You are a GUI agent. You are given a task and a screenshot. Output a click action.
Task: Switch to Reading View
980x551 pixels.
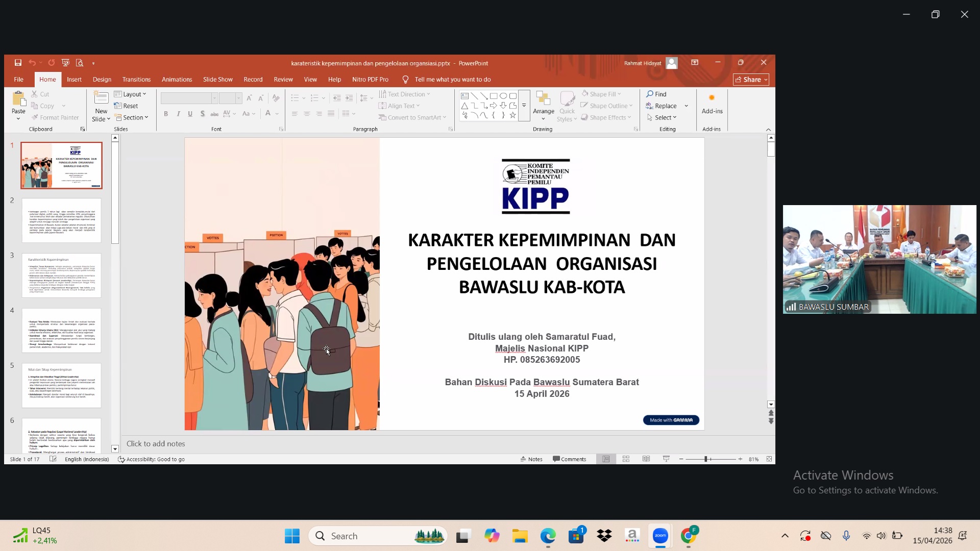(646, 459)
